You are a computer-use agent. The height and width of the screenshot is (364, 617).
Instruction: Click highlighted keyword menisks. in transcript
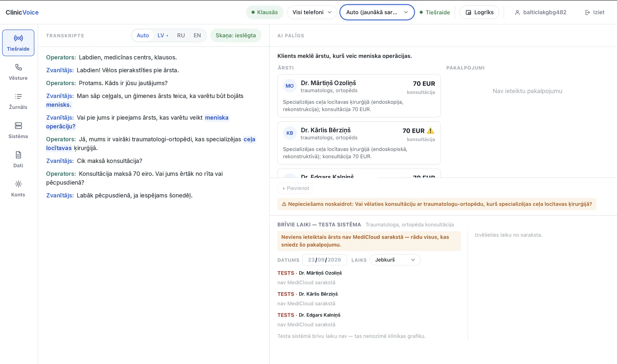click(x=59, y=105)
